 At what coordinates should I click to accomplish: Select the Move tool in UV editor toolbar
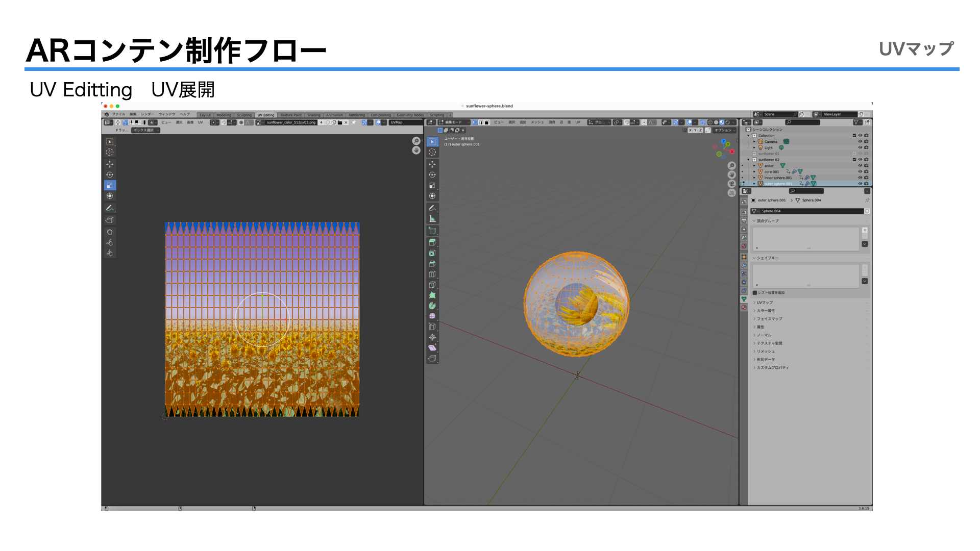[110, 164]
